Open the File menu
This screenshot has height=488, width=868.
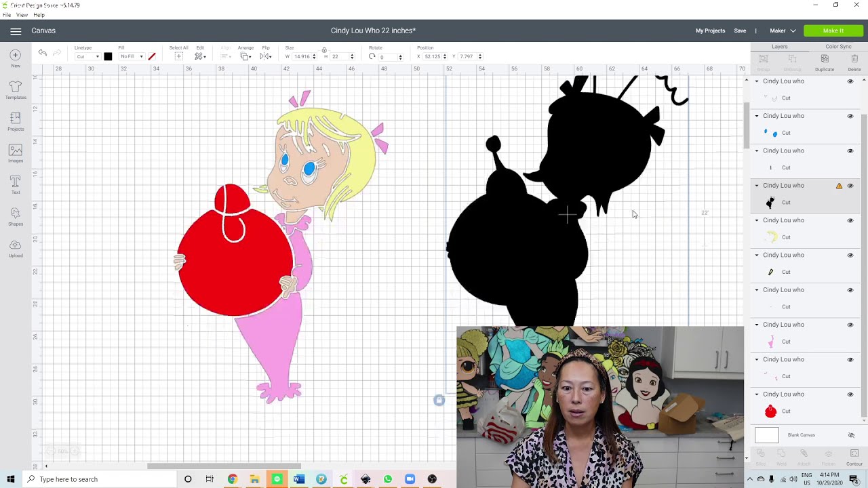[x=7, y=15]
